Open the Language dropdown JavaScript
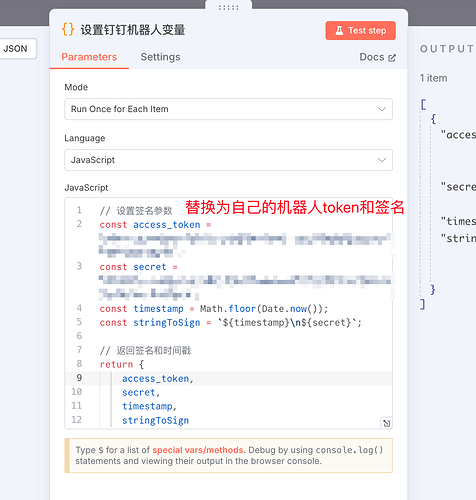Viewport: 476px width, 500px height. click(x=228, y=160)
